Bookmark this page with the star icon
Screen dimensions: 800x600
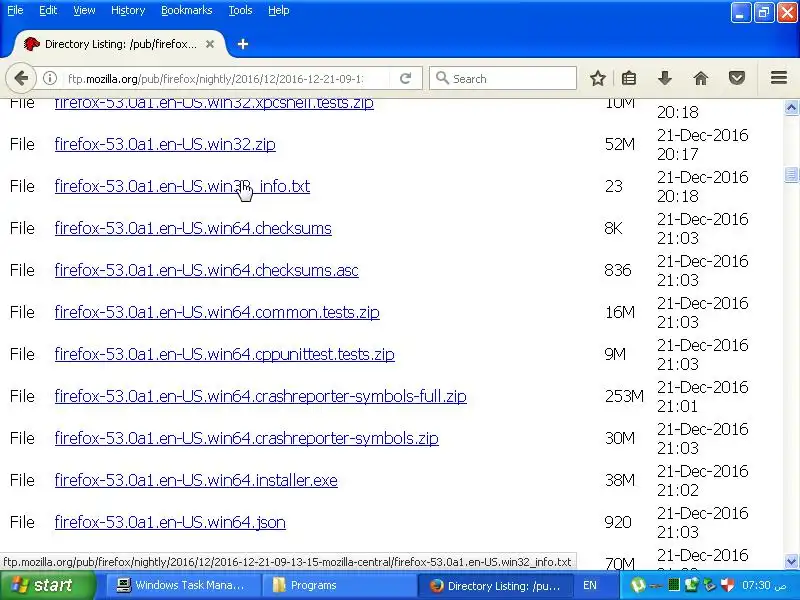pyautogui.click(x=597, y=79)
